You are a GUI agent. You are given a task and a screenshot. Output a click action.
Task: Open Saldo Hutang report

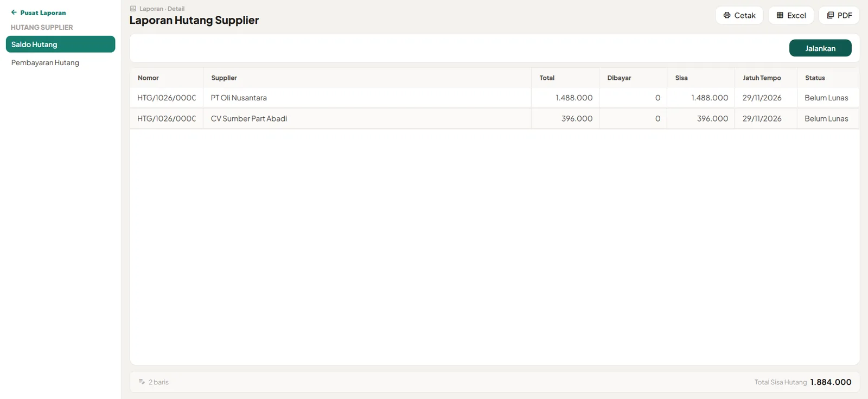coord(60,45)
